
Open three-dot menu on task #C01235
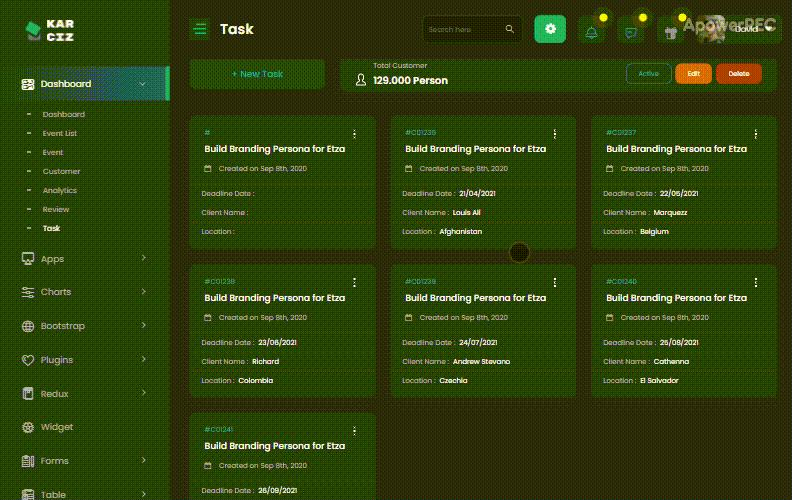click(x=555, y=134)
